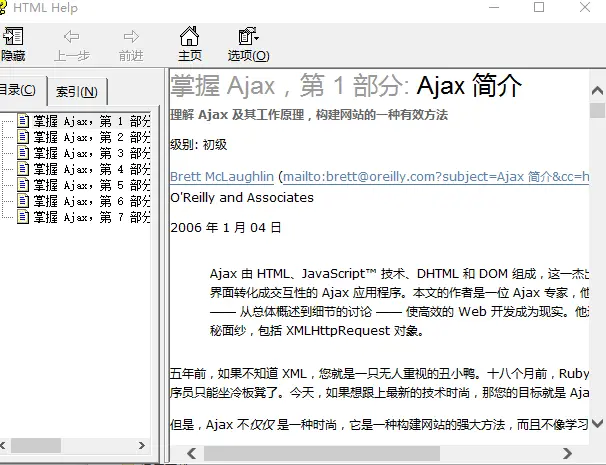Select page icon of Ajax 第 7 部分
The width and height of the screenshot is (606, 465).
[x=23, y=218]
